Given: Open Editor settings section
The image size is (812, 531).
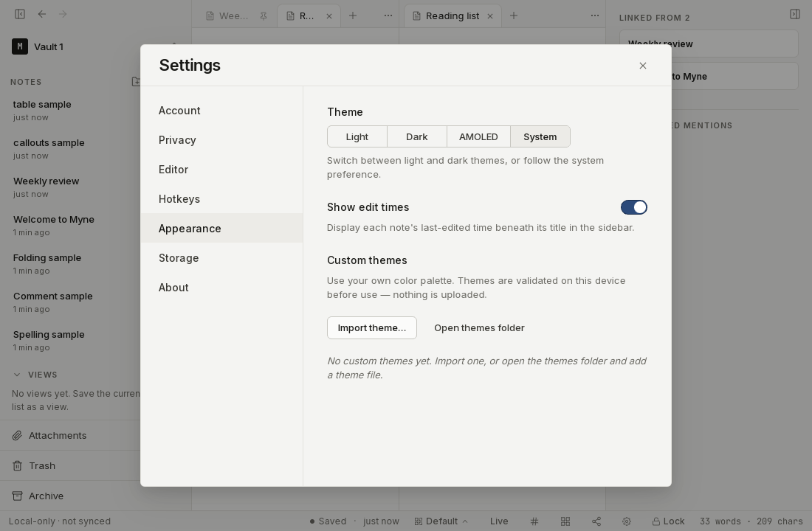Looking at the screenshot, I should point(221,169).
